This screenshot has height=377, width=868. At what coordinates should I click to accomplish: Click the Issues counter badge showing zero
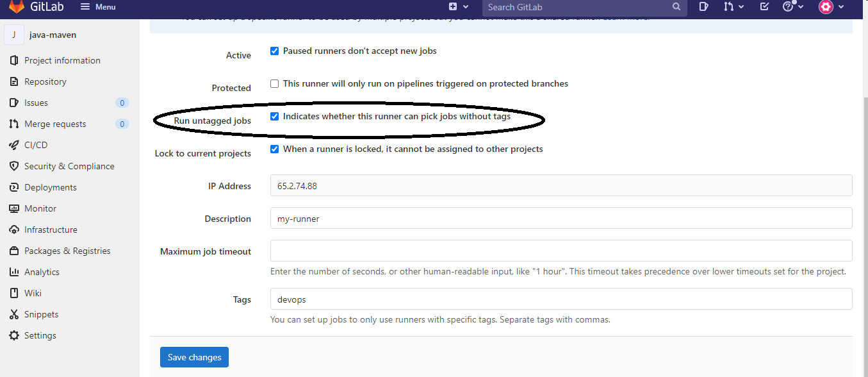pyautogui.click(x=122, y=103)
